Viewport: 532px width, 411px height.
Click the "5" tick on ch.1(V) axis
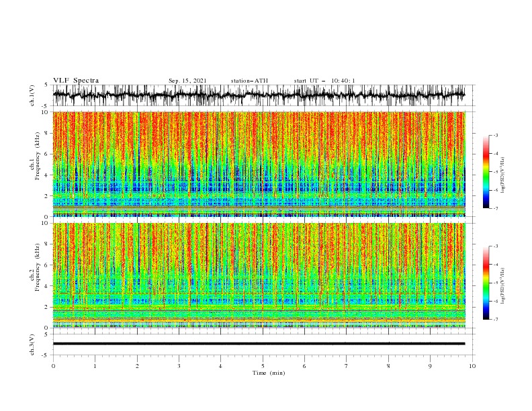(46, 85)
